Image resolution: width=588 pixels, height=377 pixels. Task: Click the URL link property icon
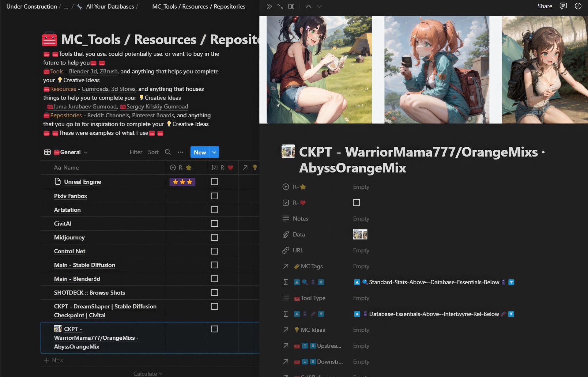click(x=286, y=250)
